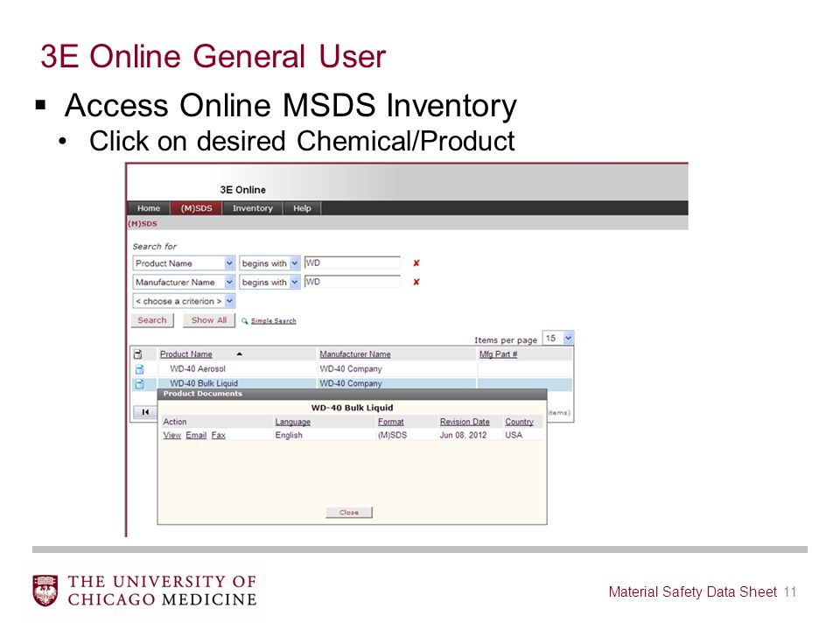Sort by Product Name column header
The width and height of the screenshot is (840, 630).
click(x=185, y=354)
